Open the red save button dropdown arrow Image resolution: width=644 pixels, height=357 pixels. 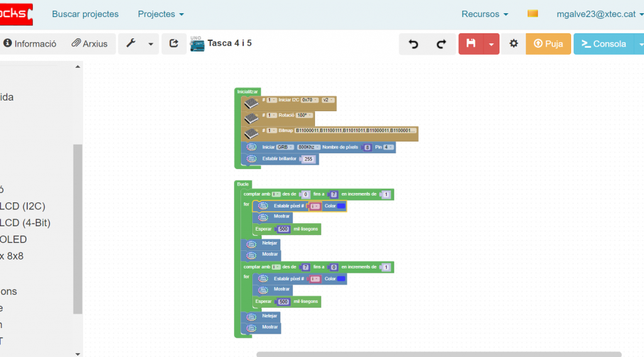tap(491, 44)
